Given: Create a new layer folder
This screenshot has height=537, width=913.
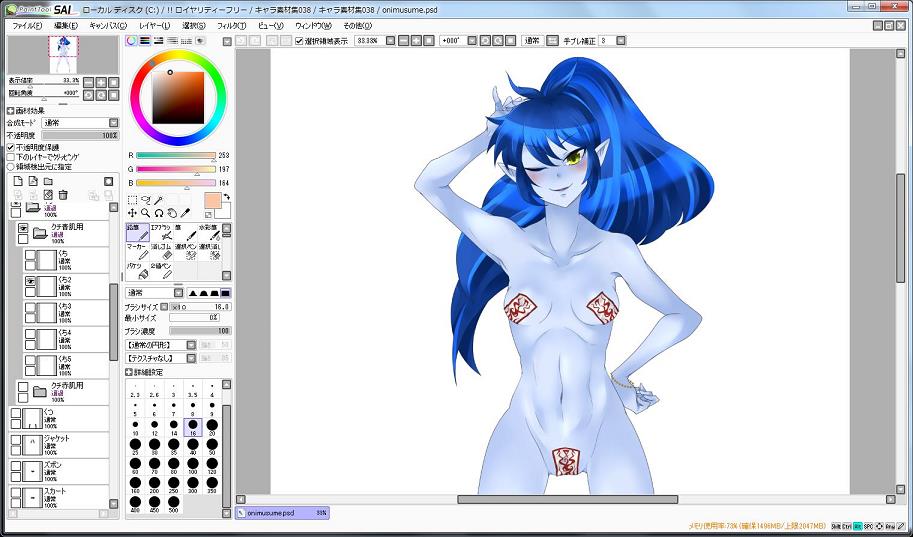Looking at the screenshot, I should pos(47,181).
